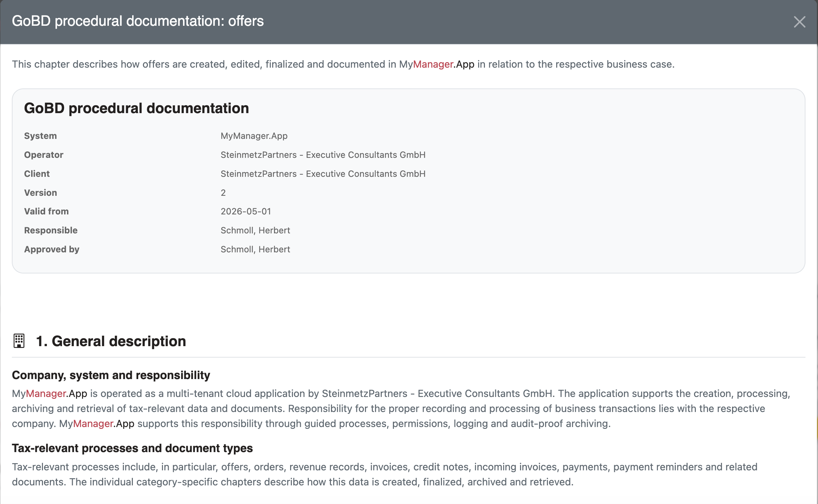The width and height of the screenshot is (818, 504).
Task: Click the 'Operator' field label
Action: tap(44, 155)
